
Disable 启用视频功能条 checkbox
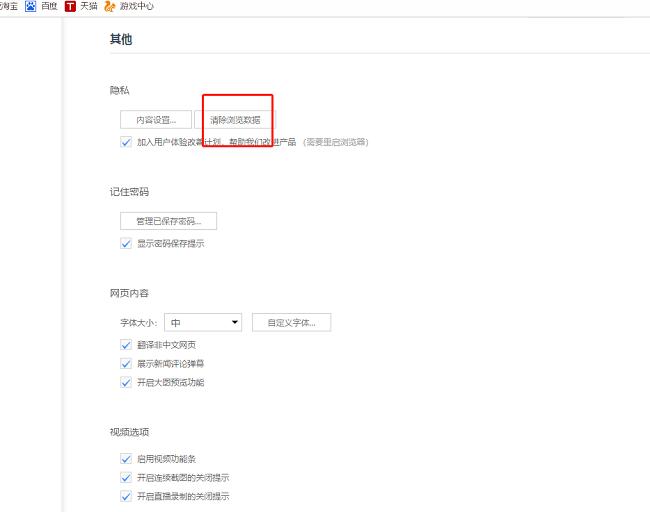[126, 459]
